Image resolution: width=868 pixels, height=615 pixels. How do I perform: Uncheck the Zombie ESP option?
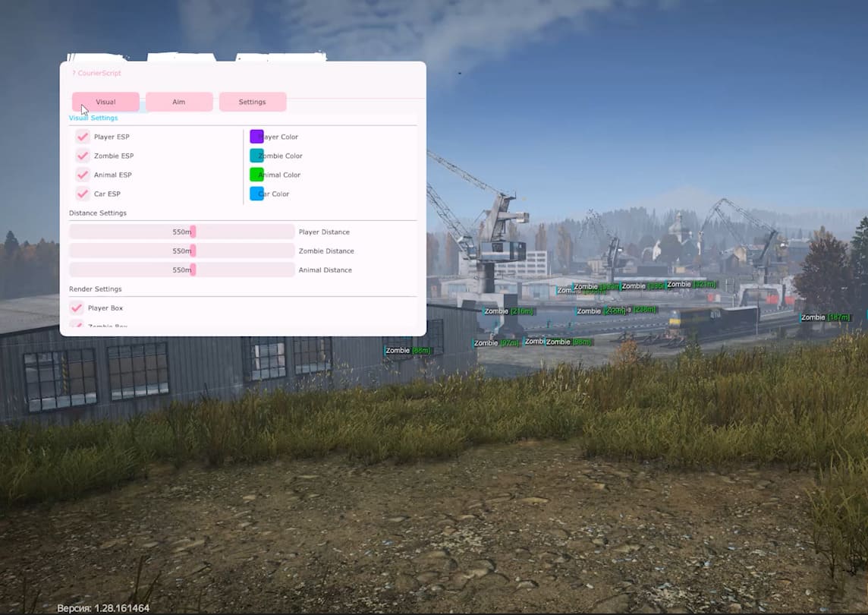point(83,156)
